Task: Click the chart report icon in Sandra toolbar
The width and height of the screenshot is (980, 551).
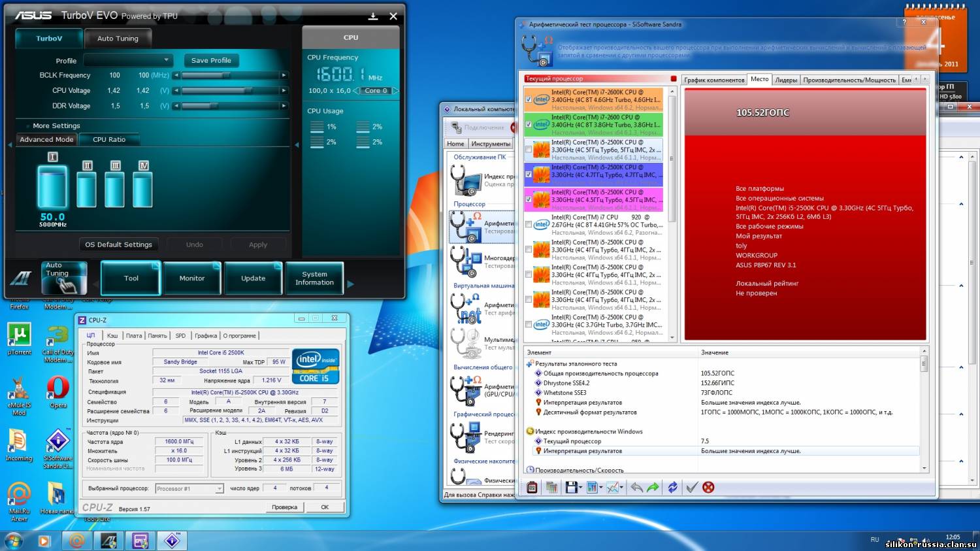Action: click(x=591, y=488)
